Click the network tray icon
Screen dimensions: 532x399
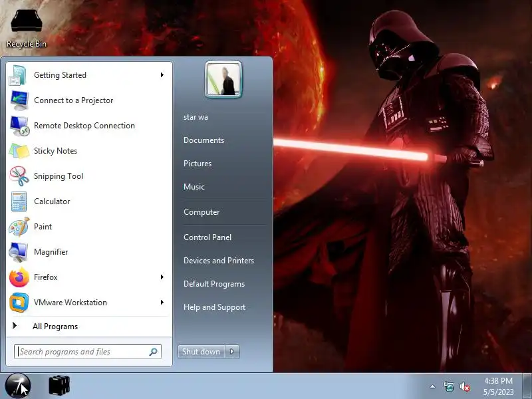point(448,386)
